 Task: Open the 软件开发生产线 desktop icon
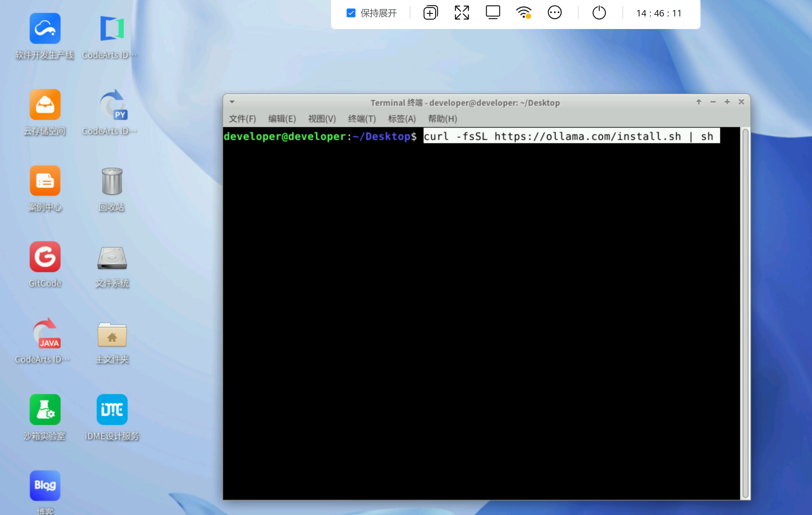[x=45, y=29]
